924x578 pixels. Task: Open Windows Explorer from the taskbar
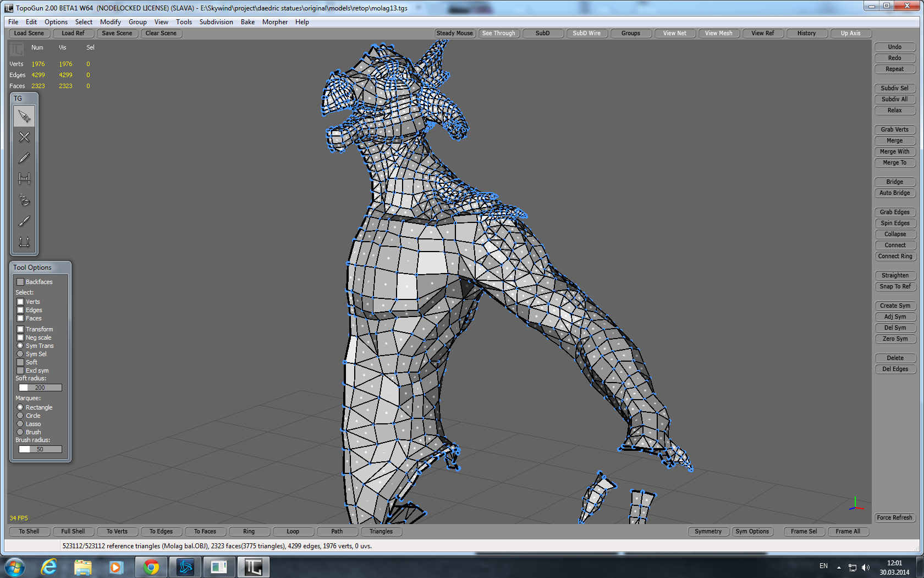click(82, 567)
